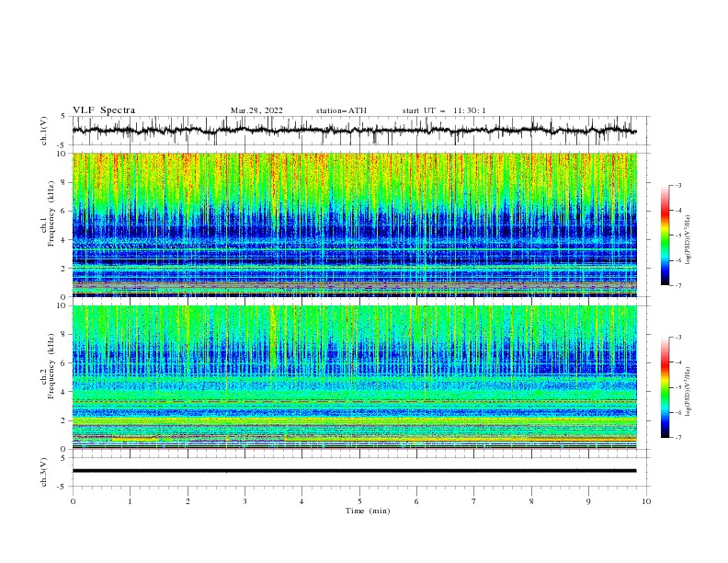This screenshot has height=563, width=728.
Task: Click the 'Time (min)' axis title
Action: click(368, 511)
